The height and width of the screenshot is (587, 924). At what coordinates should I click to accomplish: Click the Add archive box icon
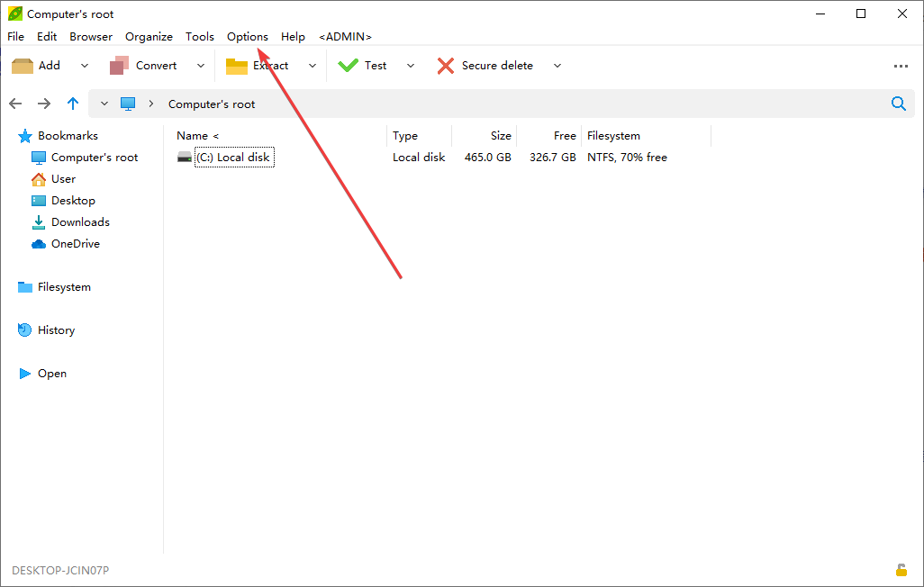click(23, 66)
